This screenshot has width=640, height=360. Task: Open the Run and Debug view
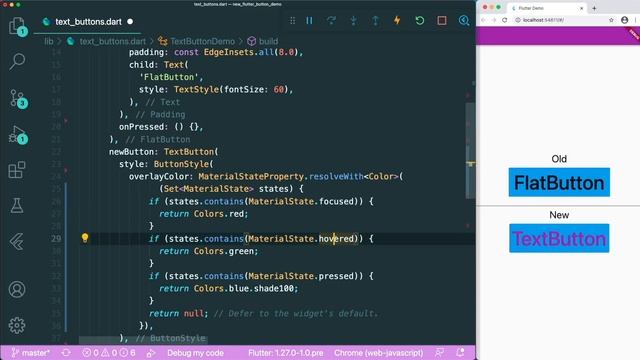click(17, 134)
